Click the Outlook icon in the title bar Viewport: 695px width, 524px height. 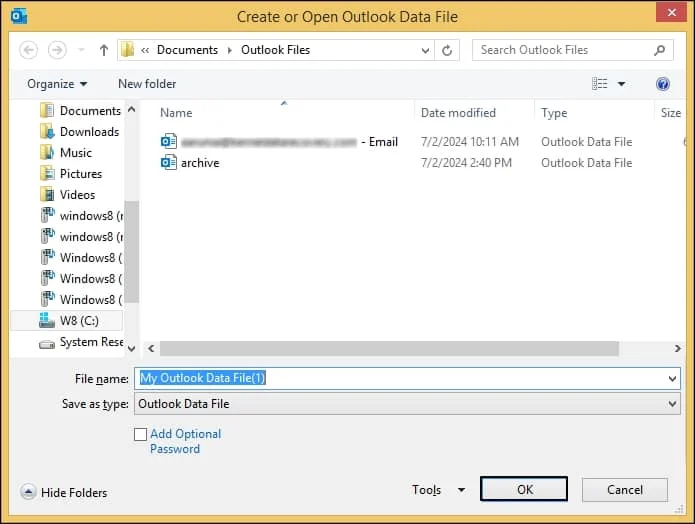pos(19,16)
